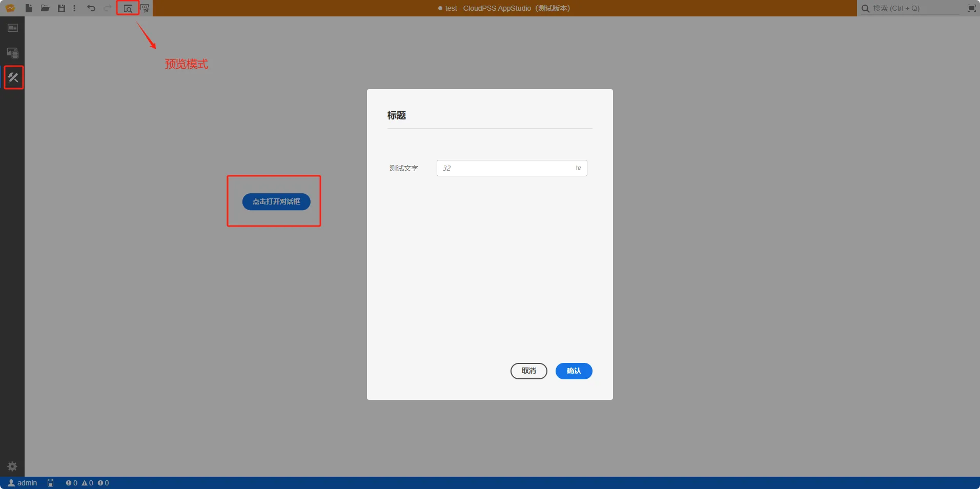Viewport: 980px width, 489px height.
Task: Create a new file from toolbar
Action: tap(29, 8)
